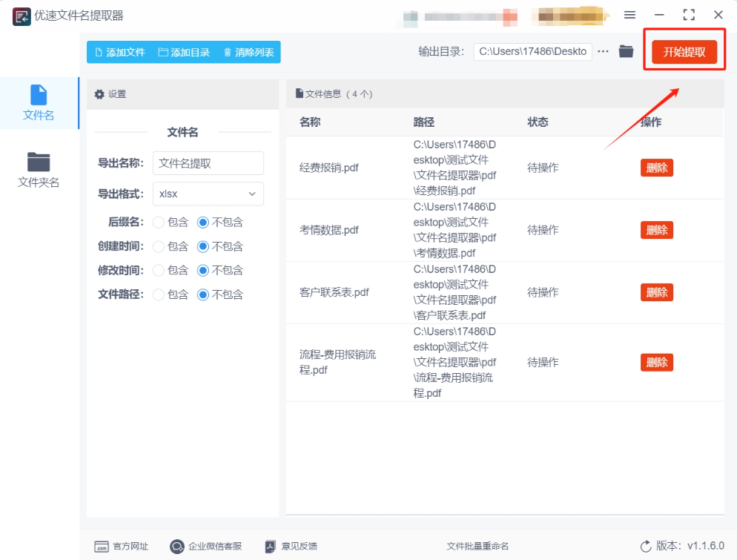Viewport: 737px width, 560px height.
Task: Click the 名称 column header
Action: click(x=310, y=122)
